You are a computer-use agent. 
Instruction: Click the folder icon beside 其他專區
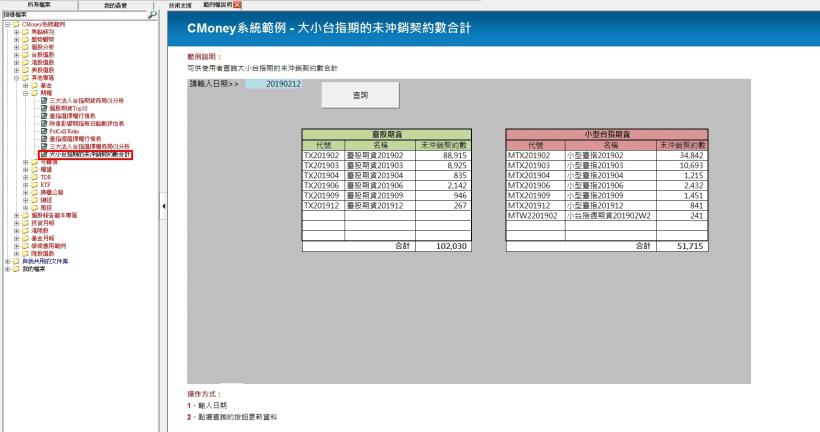coord(26,77)
